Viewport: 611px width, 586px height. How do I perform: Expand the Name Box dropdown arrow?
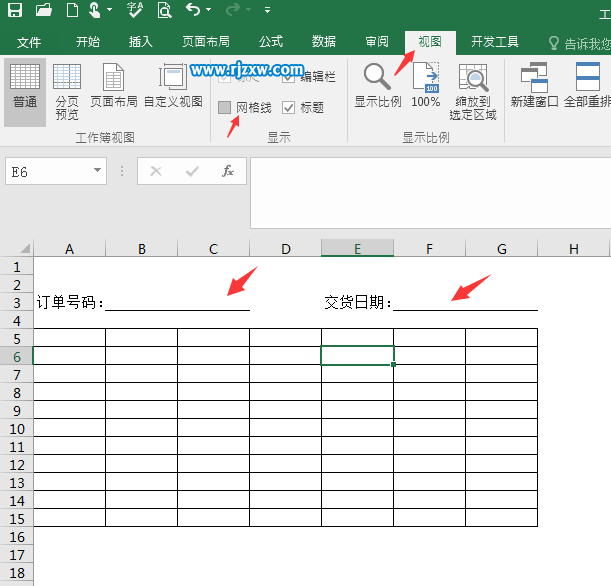pos(97,170)
